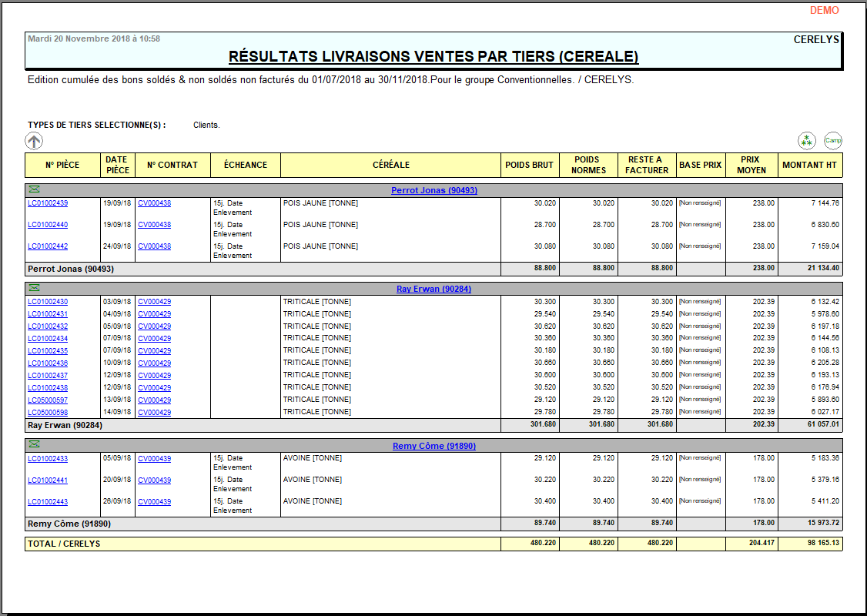Screen dimensions: 867x616
Task: Open delivery note LC05000598
Action: tap(48, 413)
